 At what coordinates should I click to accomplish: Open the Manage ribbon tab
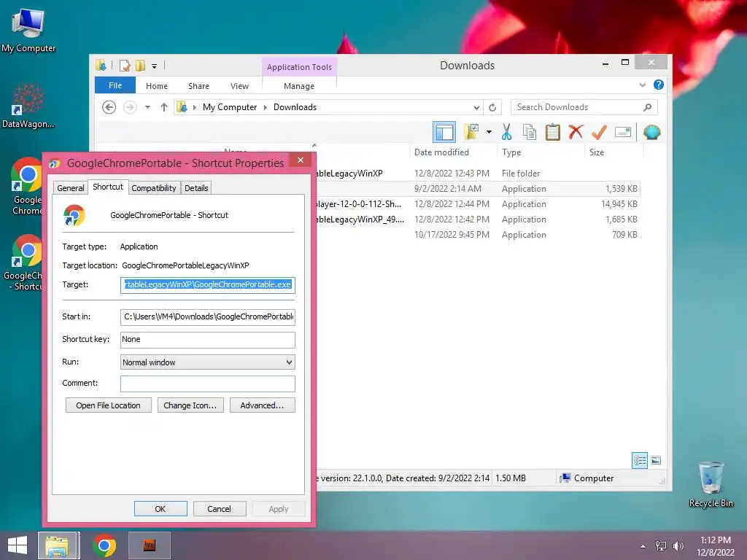tap(298, 86)
